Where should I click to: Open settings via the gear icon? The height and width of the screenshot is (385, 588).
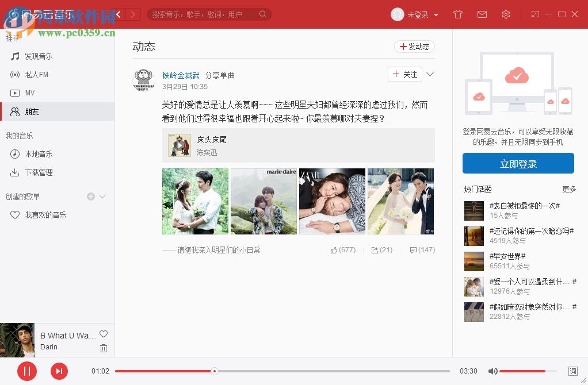coord(506,14)
